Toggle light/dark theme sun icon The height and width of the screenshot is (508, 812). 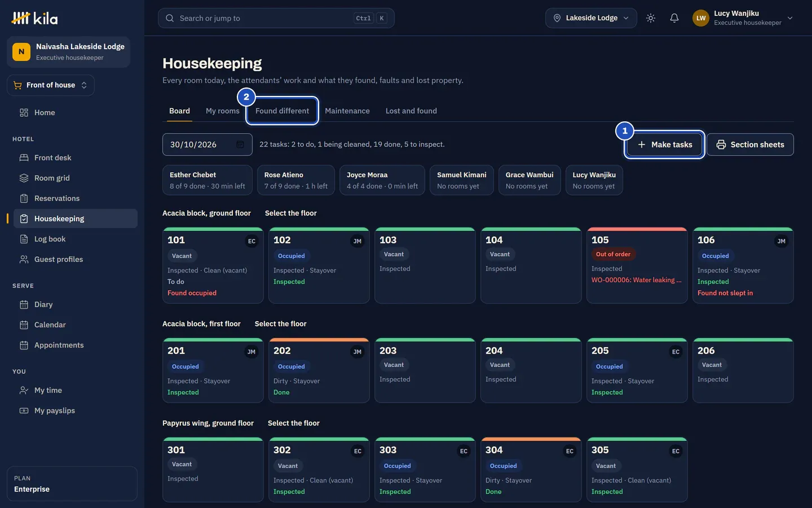651,18
